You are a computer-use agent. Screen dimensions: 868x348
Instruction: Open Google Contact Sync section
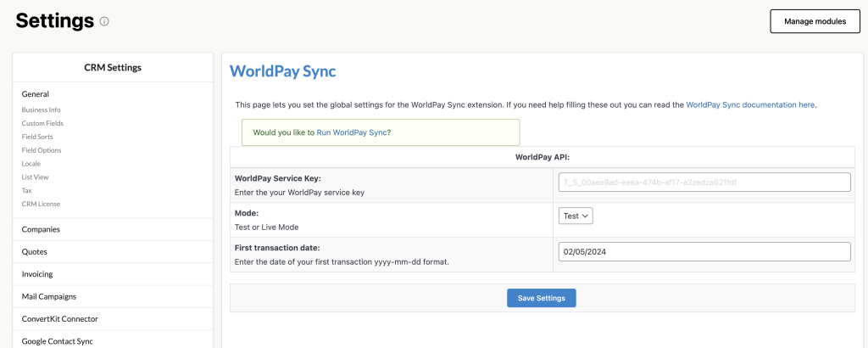pyautogui.click(x=113, y=340)
